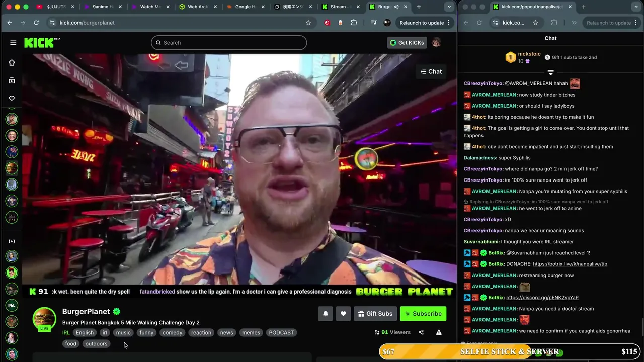Click the 91 Viewers count
The image size is (644, 362).
(x=392, y=332)
